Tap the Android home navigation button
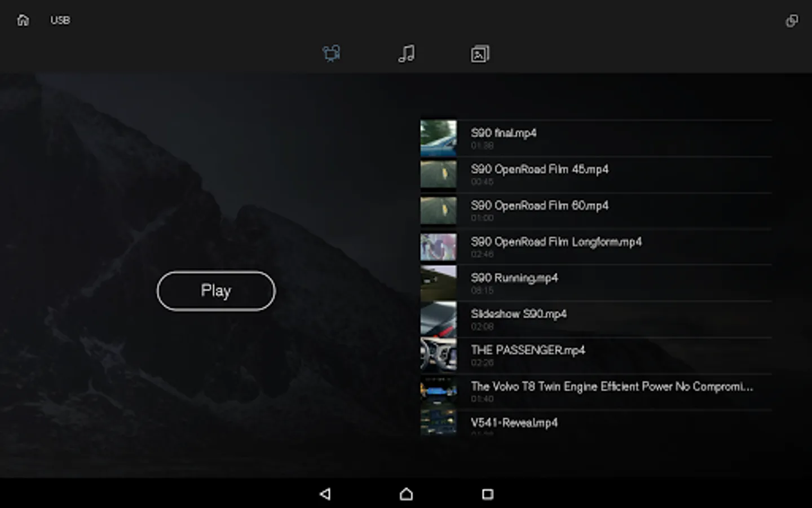This screenshot has height=508, width=812. [x=407, y=494]
